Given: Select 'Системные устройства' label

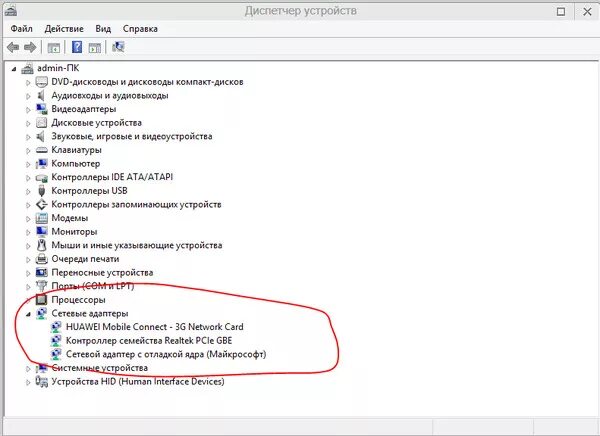Looking at the screenshot, I should click(99, 368).
